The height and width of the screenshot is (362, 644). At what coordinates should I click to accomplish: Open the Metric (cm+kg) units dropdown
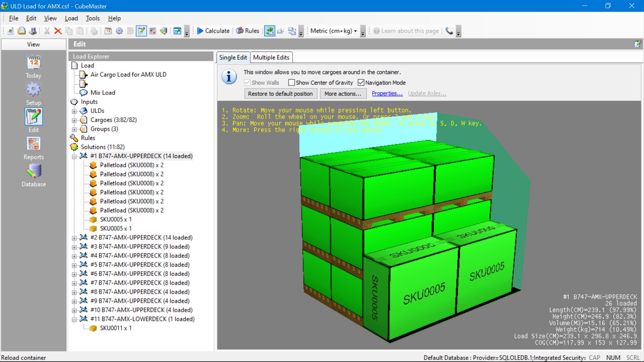(334, 31)
